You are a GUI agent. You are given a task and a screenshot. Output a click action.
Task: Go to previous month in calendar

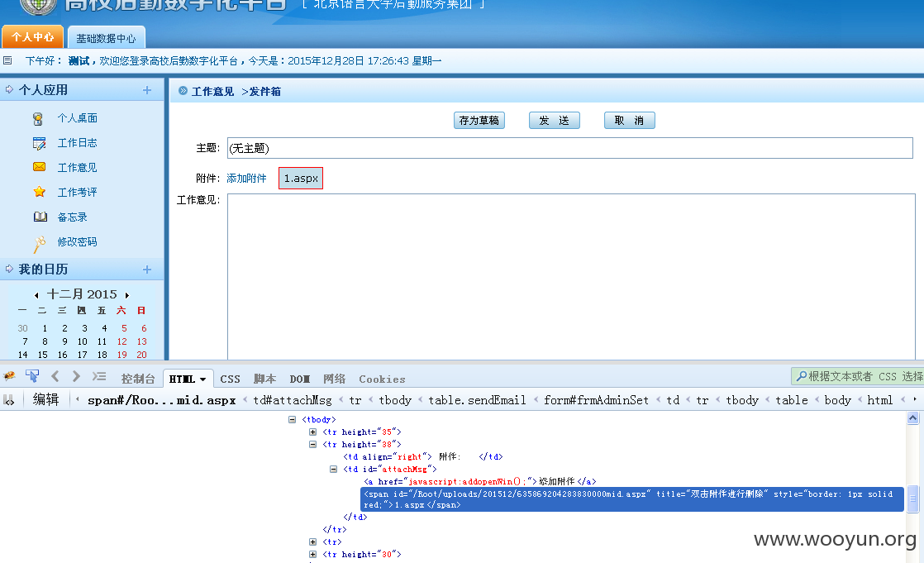pyautogui.click(x=36, y=295)
